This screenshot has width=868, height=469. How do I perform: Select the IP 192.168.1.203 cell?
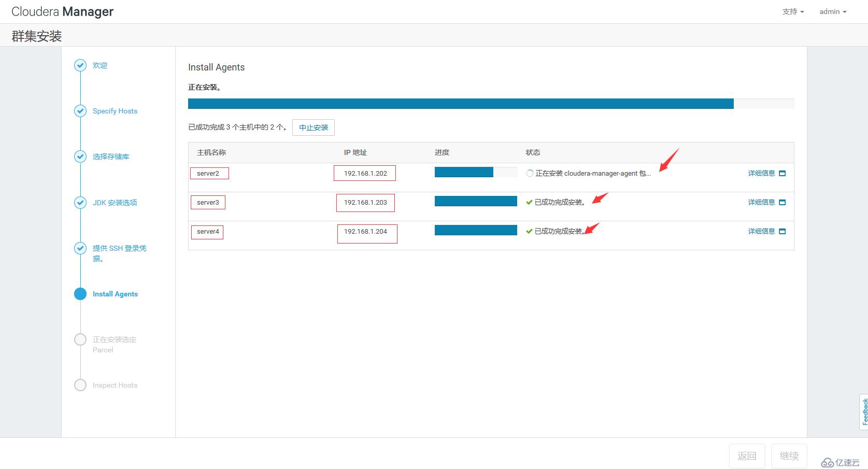point(365,203)
